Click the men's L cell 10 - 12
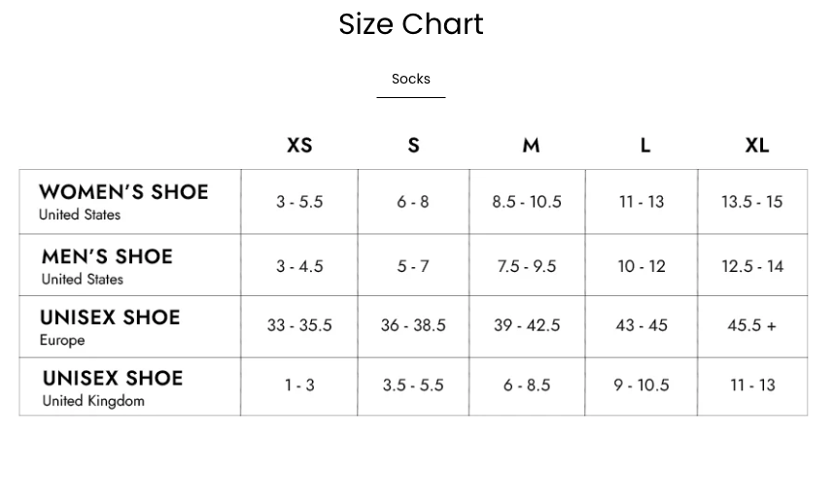The height and width of the screenshot is (504, 832). tap(641, 266)
